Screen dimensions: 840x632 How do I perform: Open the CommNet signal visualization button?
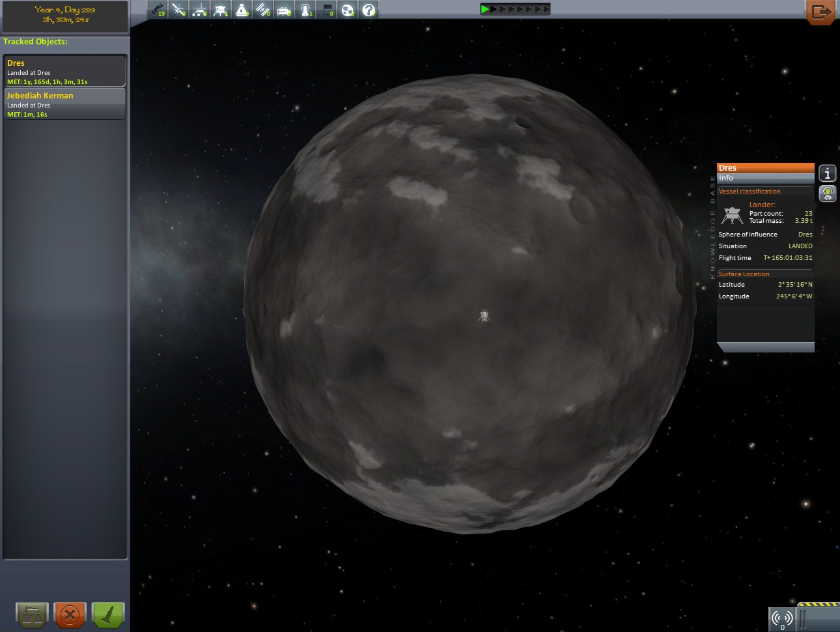tap(782, 619)
